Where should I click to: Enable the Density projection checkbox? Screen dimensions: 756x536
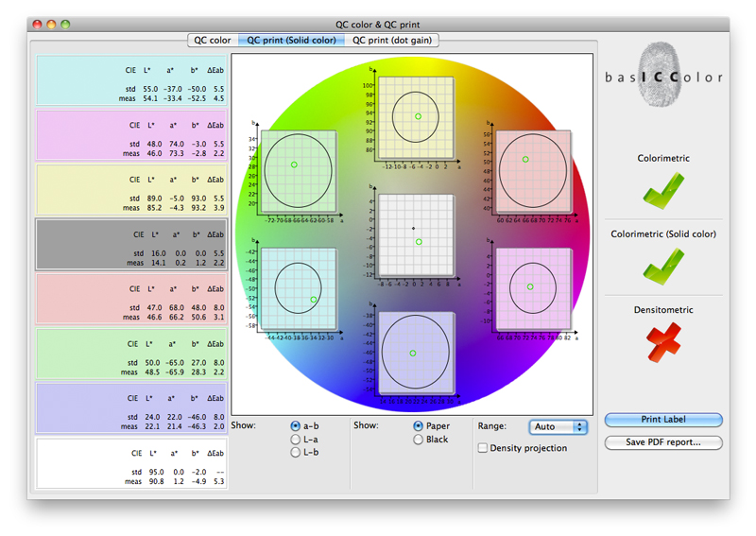(483, 448)
